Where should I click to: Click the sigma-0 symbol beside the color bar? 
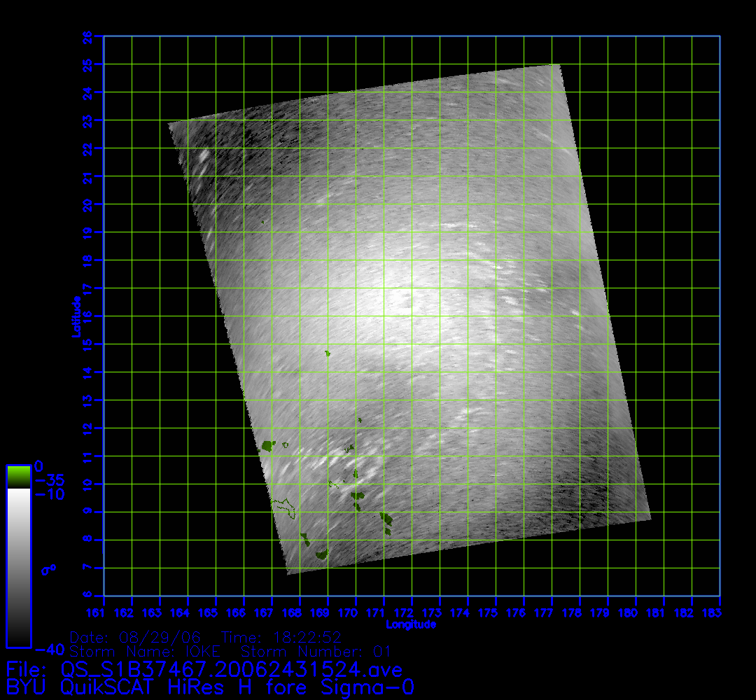point(48,569)
